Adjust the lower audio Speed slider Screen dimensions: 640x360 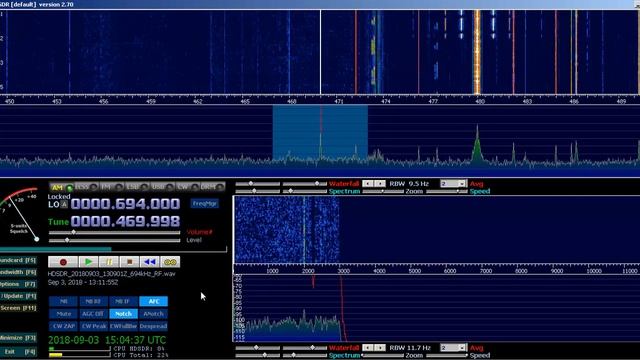point(447,355)
